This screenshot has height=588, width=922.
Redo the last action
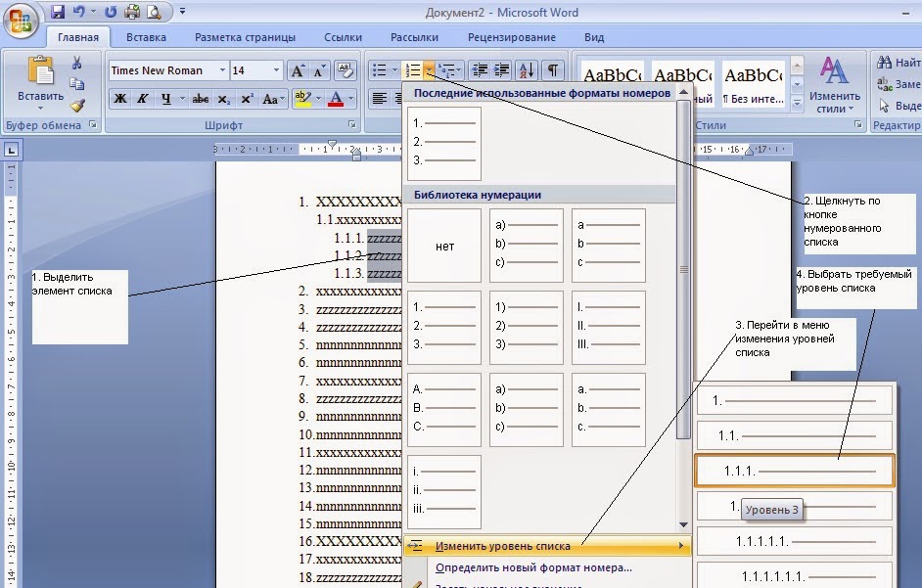click(x=111, y=12)
